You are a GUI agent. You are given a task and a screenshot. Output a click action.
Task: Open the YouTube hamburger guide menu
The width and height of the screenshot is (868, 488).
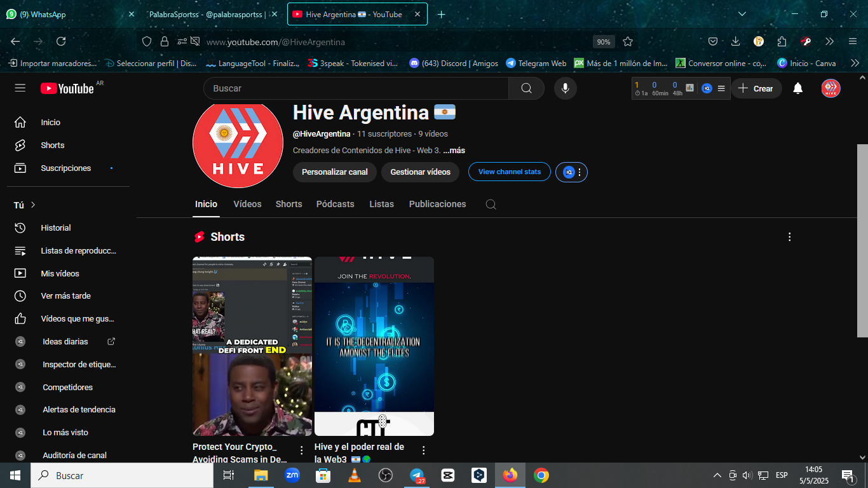tap(20, 88)
